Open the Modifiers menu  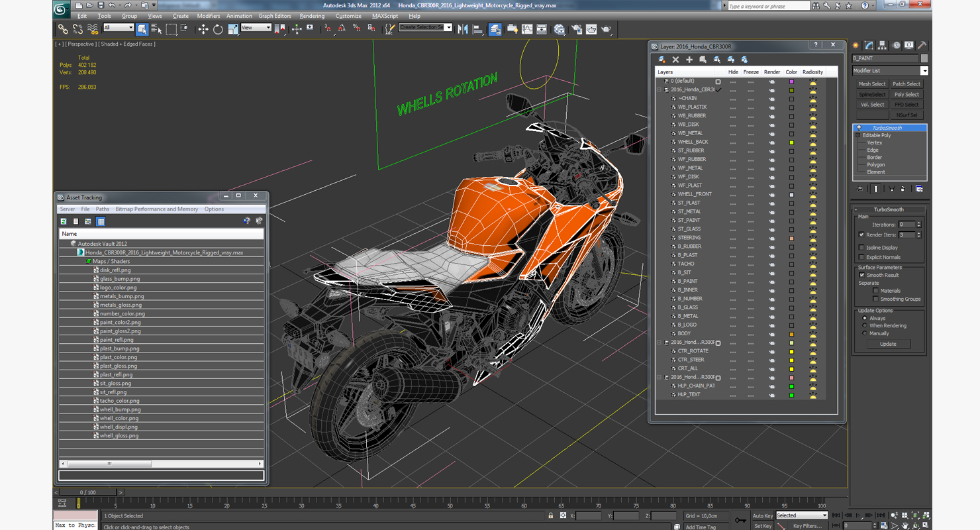tap(209, 16)
